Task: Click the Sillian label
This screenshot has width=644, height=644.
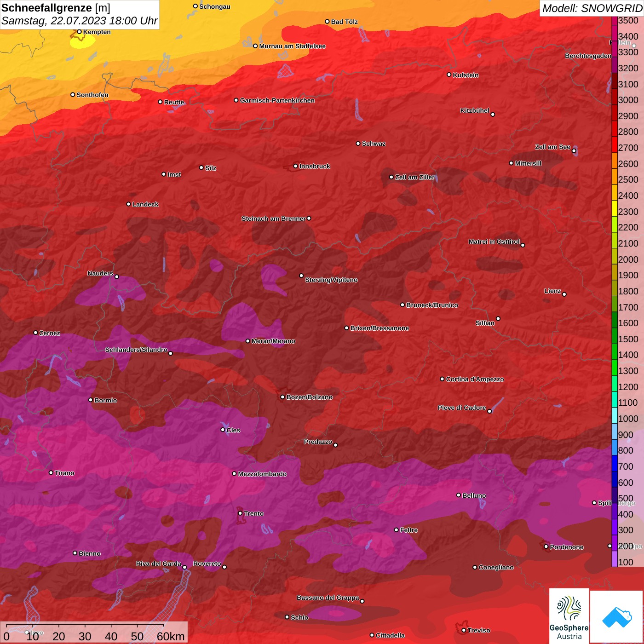Action: [485, 323]
